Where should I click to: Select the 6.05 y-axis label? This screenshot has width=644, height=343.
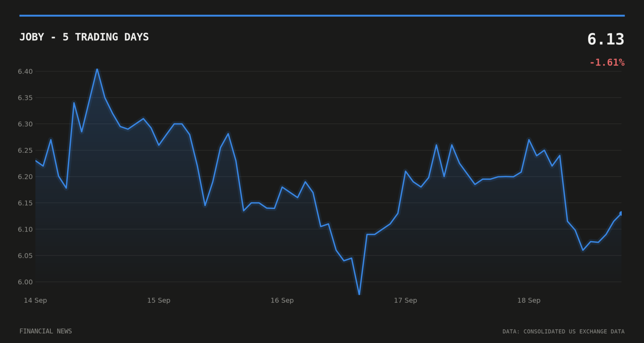click(25, 256)
